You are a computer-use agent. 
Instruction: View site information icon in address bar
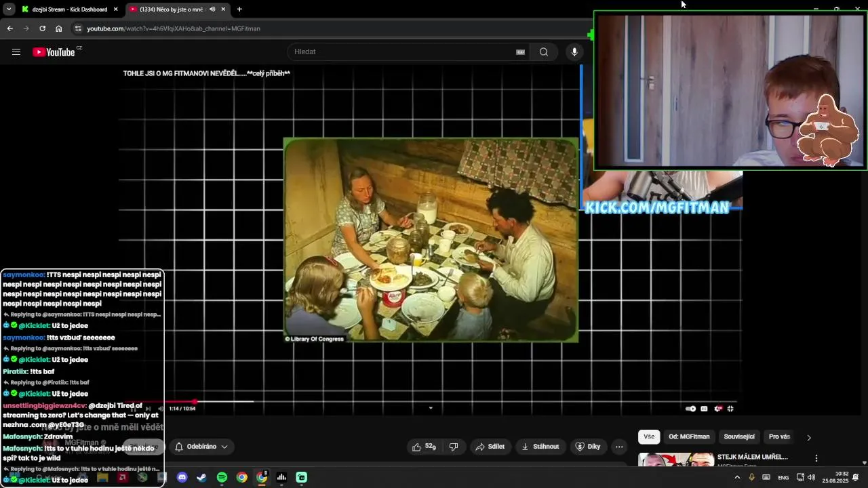pos(78,28)
